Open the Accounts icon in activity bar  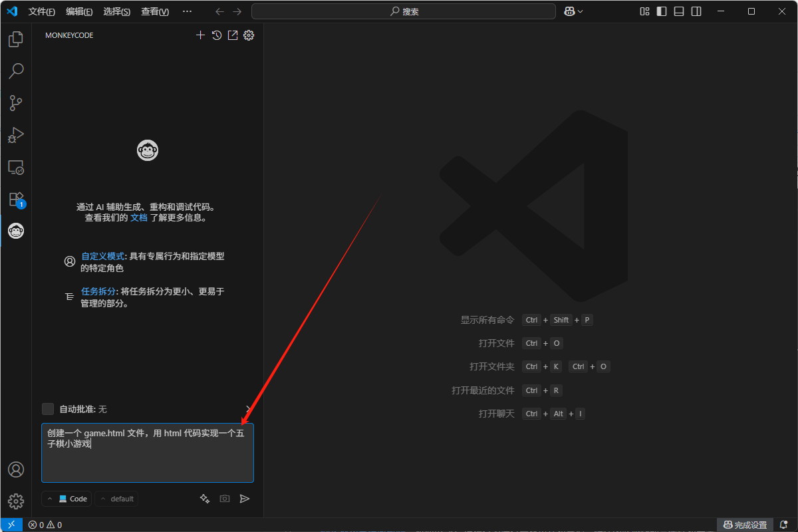(x=16, y=469)
